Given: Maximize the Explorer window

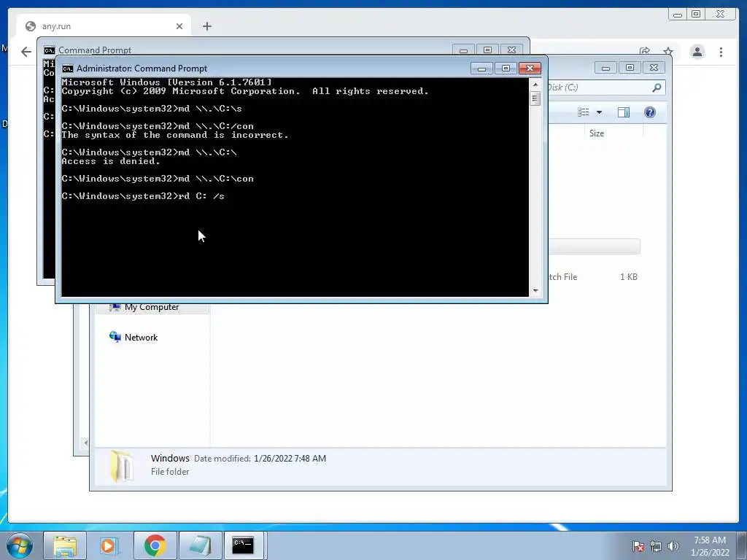Looking at the screenshot, I should click(630, 68).
